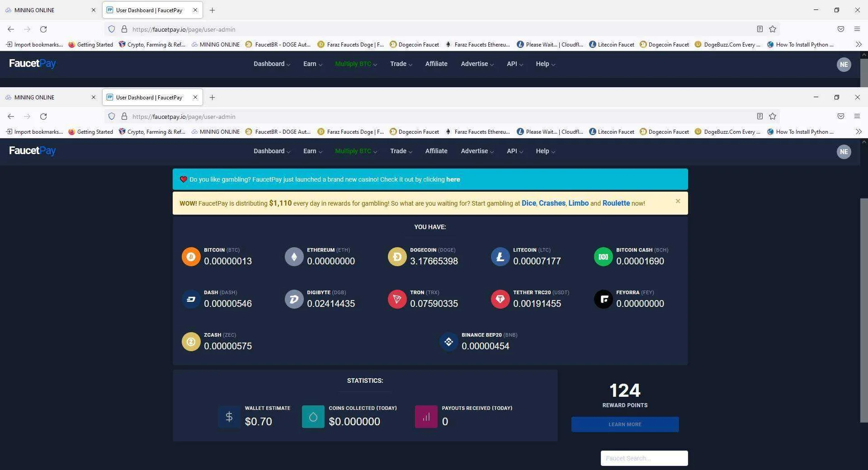Image resolution: width=868 pixels, height=470 pixels.
Task: Expand Dashboard dropdown in lower FaucetPay navbar
Action: tap(272, 151)
